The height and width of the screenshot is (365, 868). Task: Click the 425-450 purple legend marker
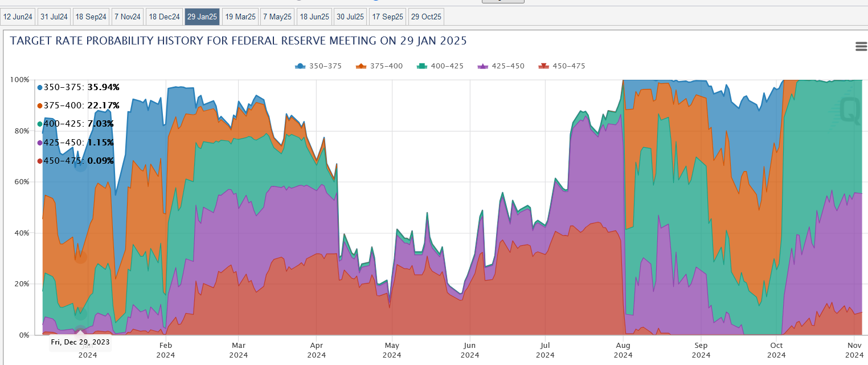point(482,66)
